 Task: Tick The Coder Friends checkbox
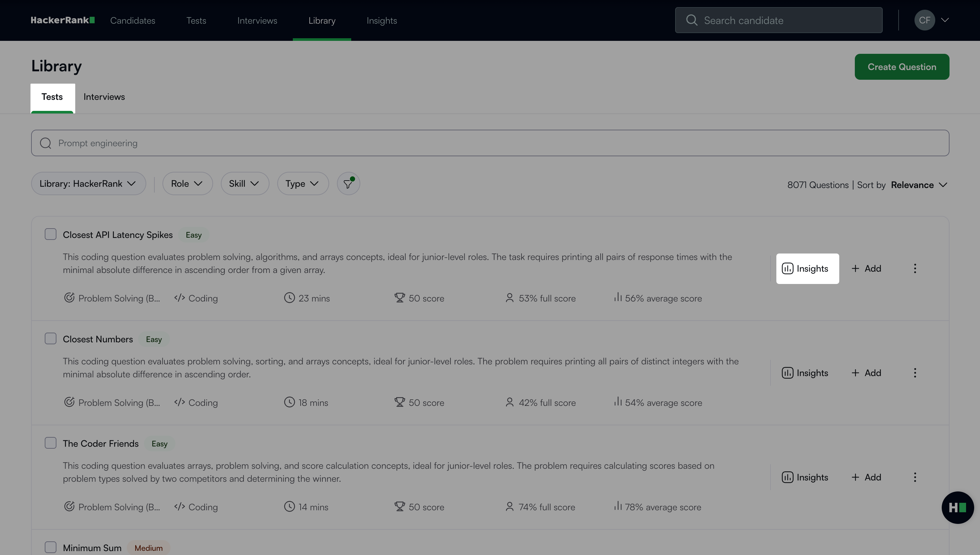click(50, 443)
